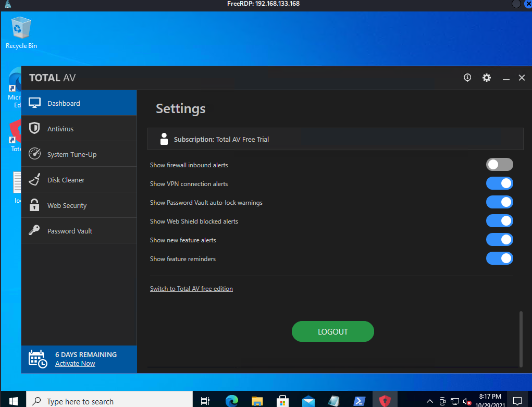Open the info icon in title bar
This screenshot has width=532, height=407.
pos(467,78)
